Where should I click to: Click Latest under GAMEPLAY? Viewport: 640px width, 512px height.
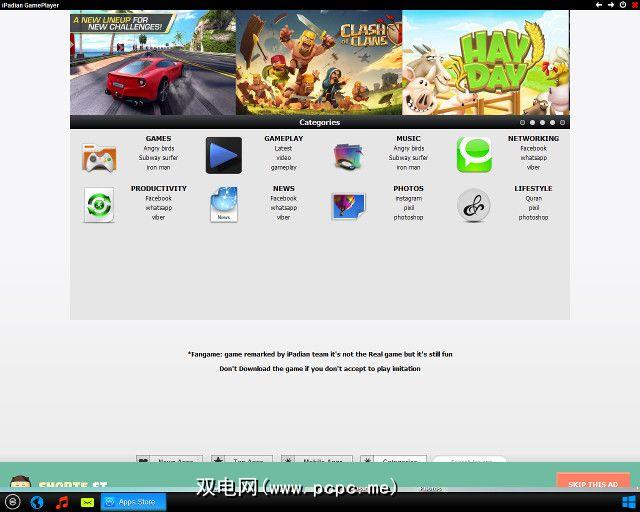point(283,148)
